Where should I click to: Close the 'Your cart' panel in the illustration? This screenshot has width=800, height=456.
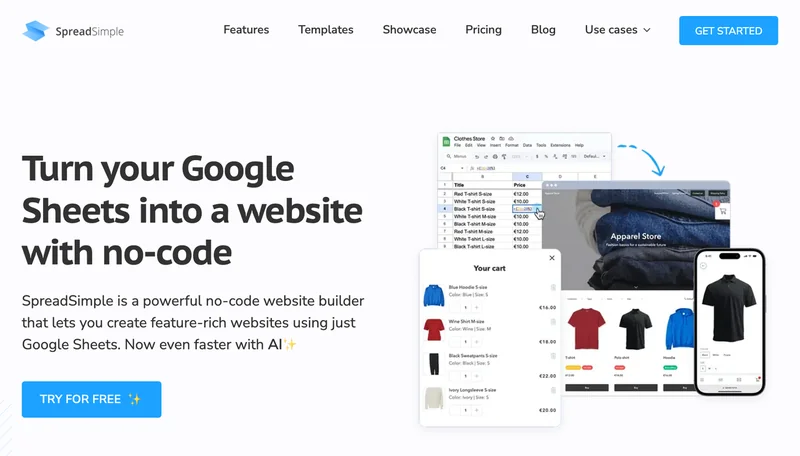coord(552,258)
